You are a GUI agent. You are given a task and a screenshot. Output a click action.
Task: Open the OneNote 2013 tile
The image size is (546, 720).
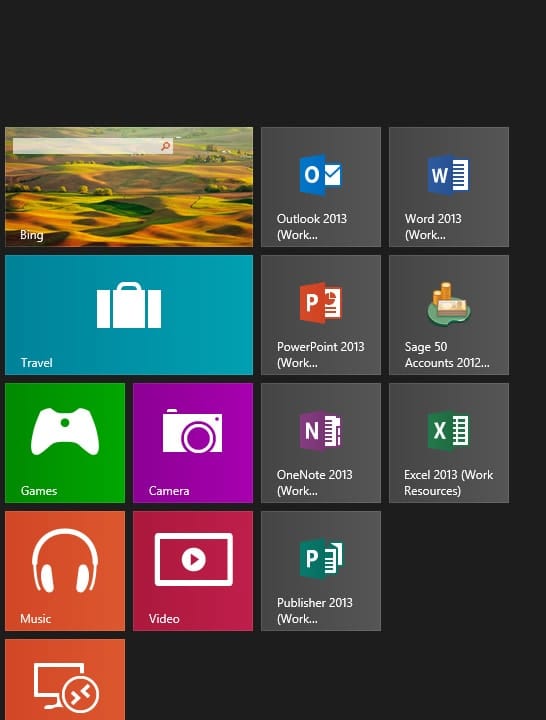tap(321, 443)
